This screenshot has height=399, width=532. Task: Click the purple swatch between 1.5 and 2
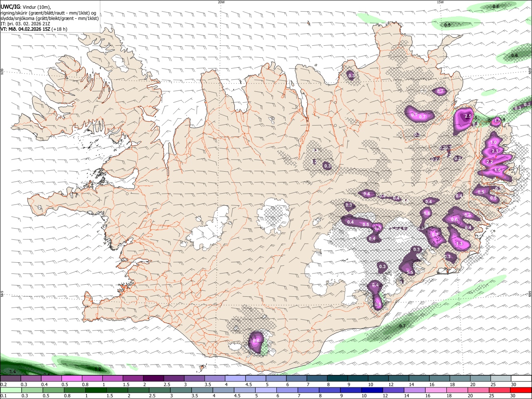click(x=133, y=379)
